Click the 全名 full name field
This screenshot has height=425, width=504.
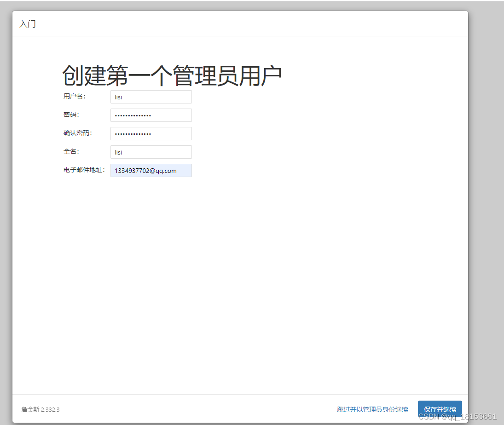(x=151, y=152)
